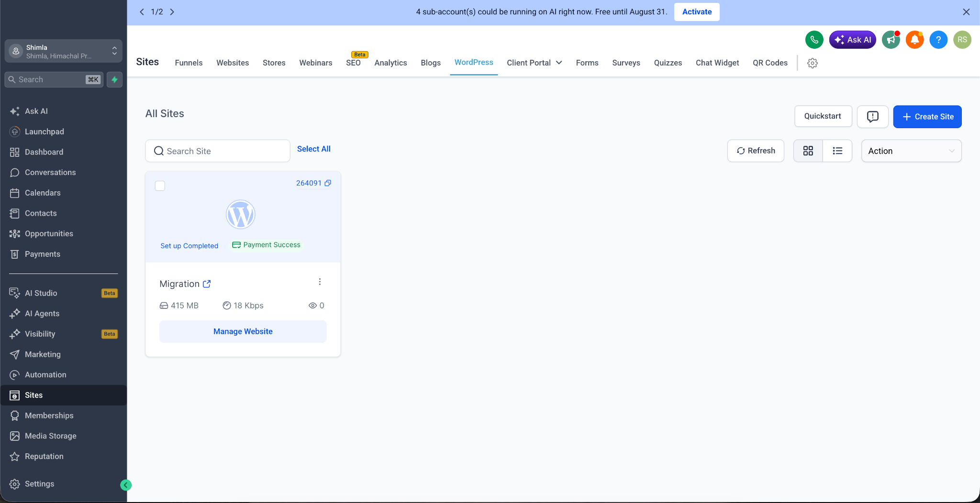Click the green phone dialer icon
This screenshot has height=503, width=980.
814,40
